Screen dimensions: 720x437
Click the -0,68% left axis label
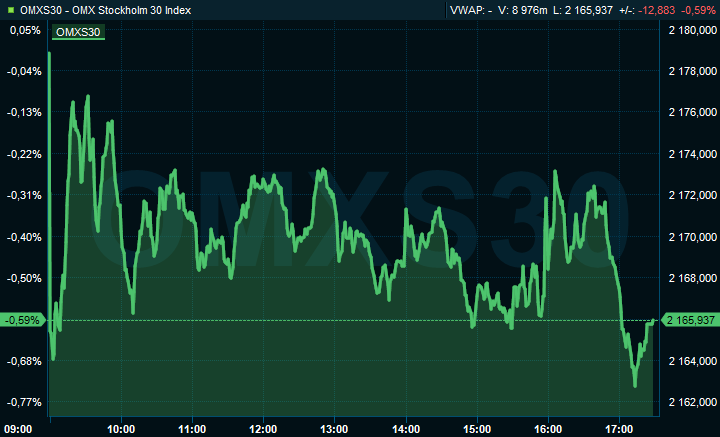(x=24, y=361)
